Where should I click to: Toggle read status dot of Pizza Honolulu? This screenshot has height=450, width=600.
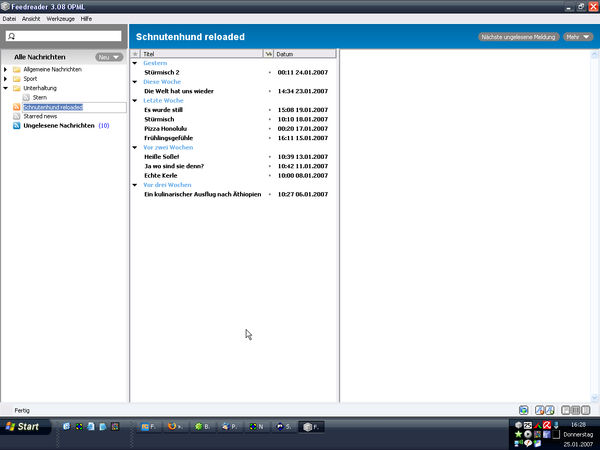click(269, 129)
